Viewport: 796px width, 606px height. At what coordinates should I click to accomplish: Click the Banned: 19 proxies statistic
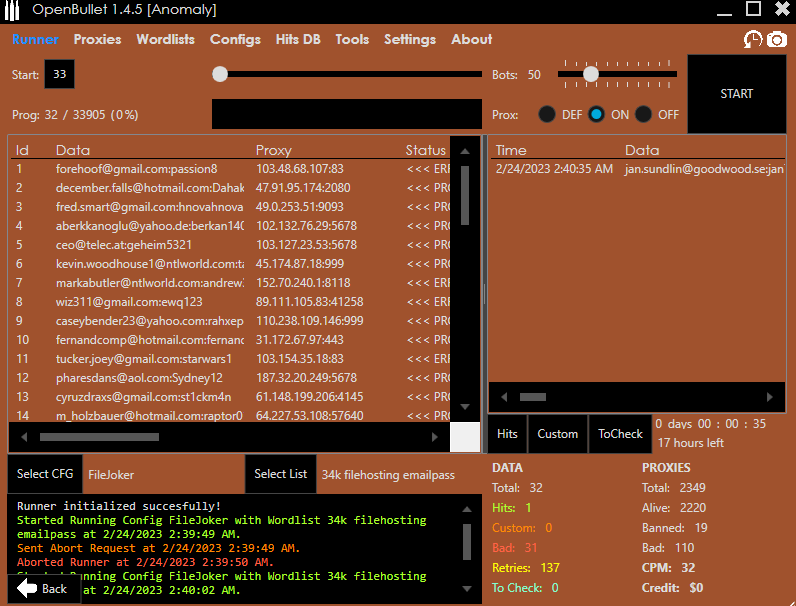coord(675,528)
